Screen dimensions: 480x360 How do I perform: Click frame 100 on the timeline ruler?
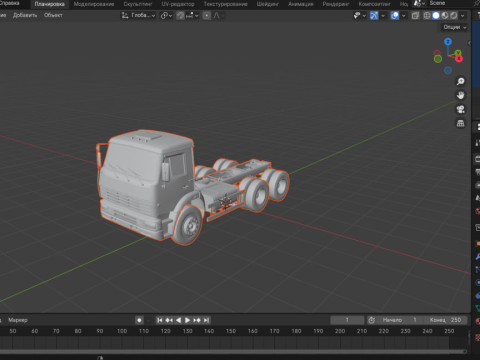tap(122, 331)
